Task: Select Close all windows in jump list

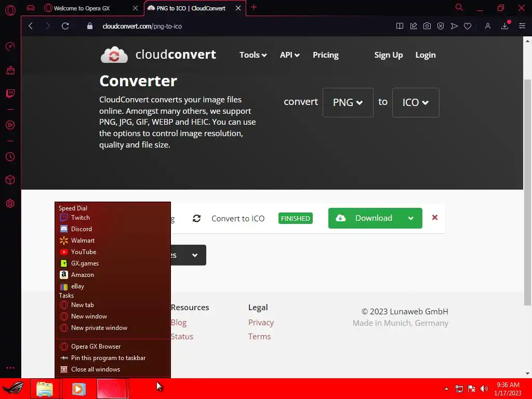Action: 113,369
